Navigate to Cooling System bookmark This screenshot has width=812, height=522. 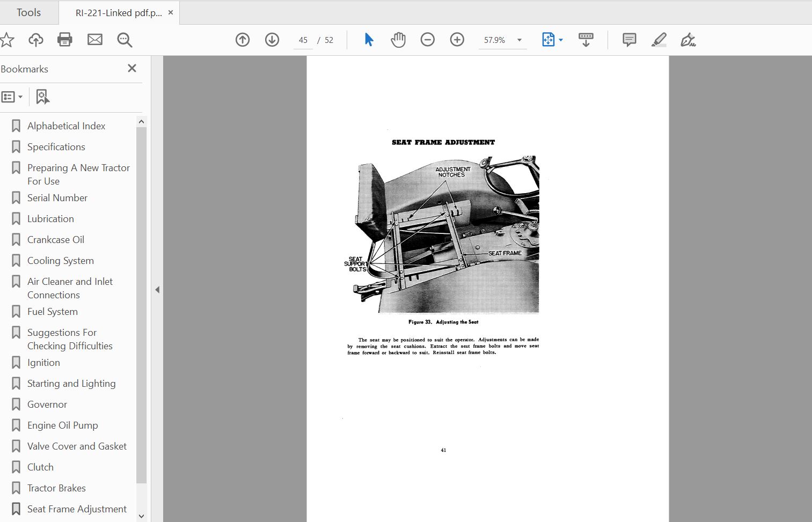[x=61, y=261]
